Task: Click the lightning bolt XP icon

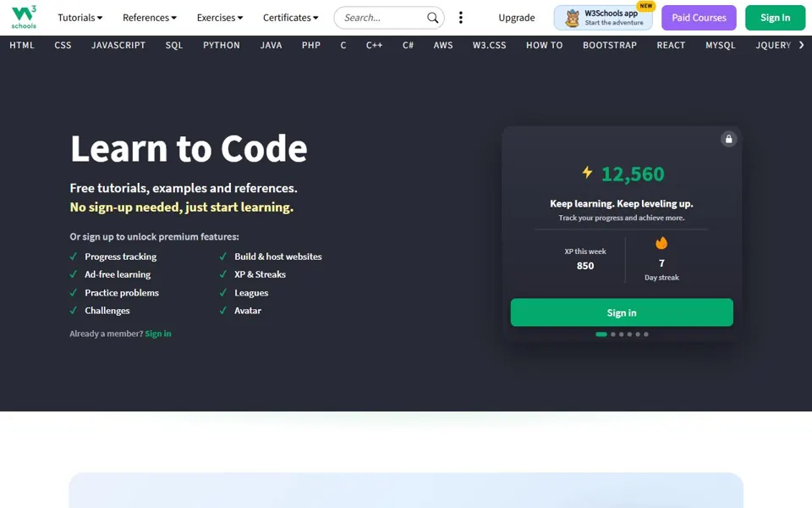Action: pyautogui.click(x=587, y=172)
